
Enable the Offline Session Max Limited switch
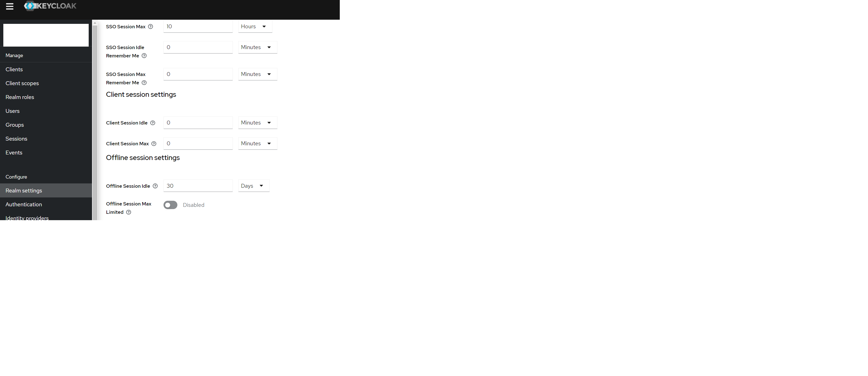(x=170, y=205)
